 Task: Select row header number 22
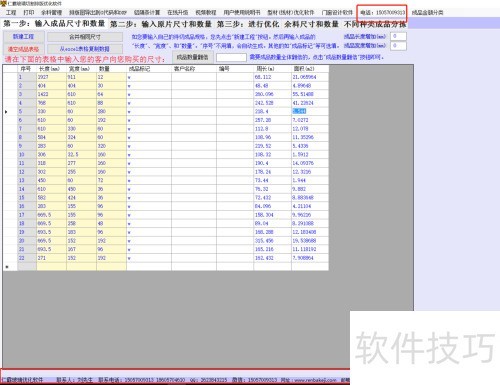coord(27,258)
